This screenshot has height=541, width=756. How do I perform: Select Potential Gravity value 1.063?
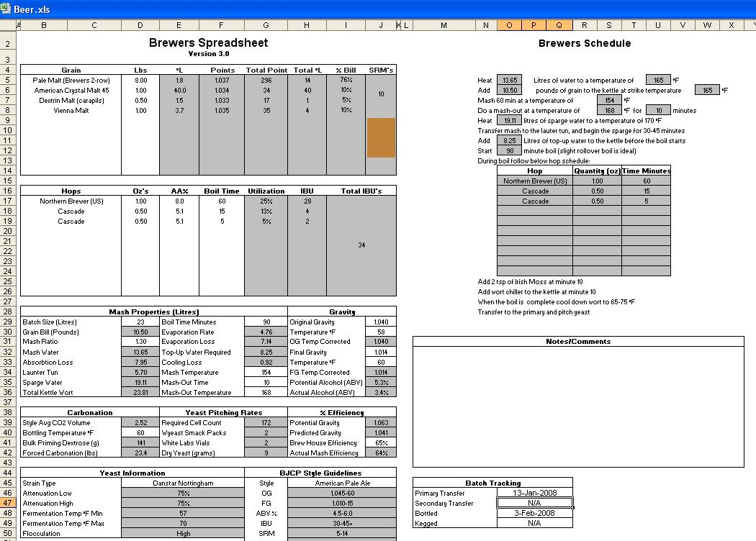(x=381, y=422)
